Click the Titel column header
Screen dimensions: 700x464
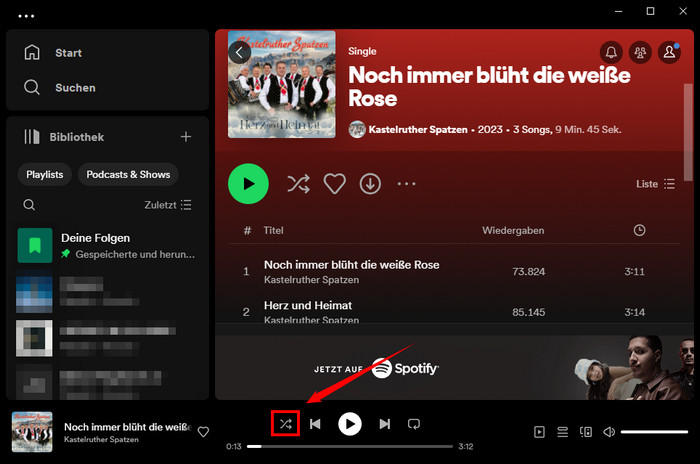point(273,230)
